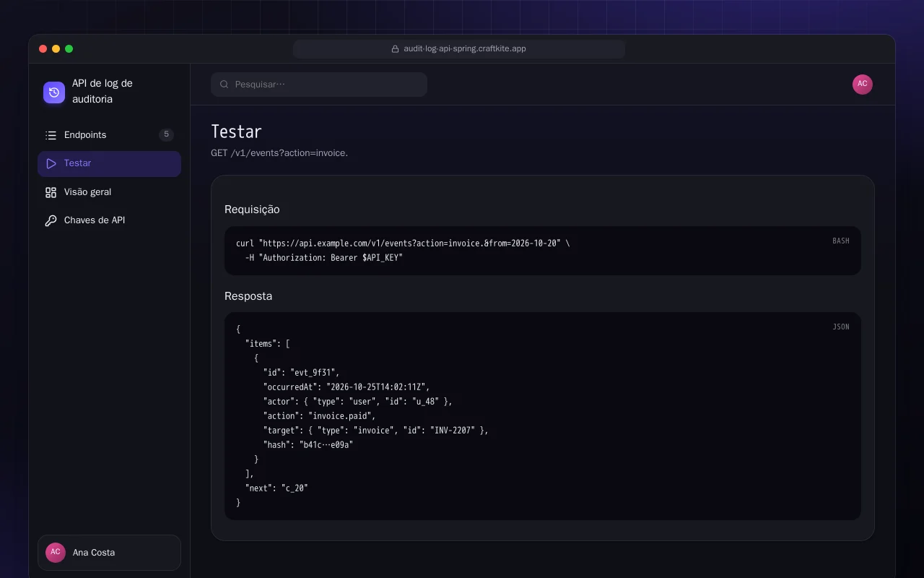Screen dimensions: 924x578
Task: Click the Requisição section heading
Action: tap(252, 210)
